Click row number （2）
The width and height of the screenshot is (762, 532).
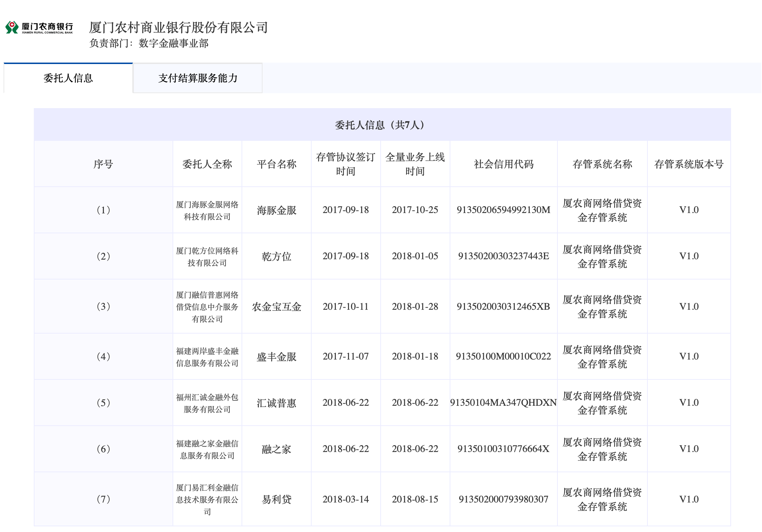103,256
